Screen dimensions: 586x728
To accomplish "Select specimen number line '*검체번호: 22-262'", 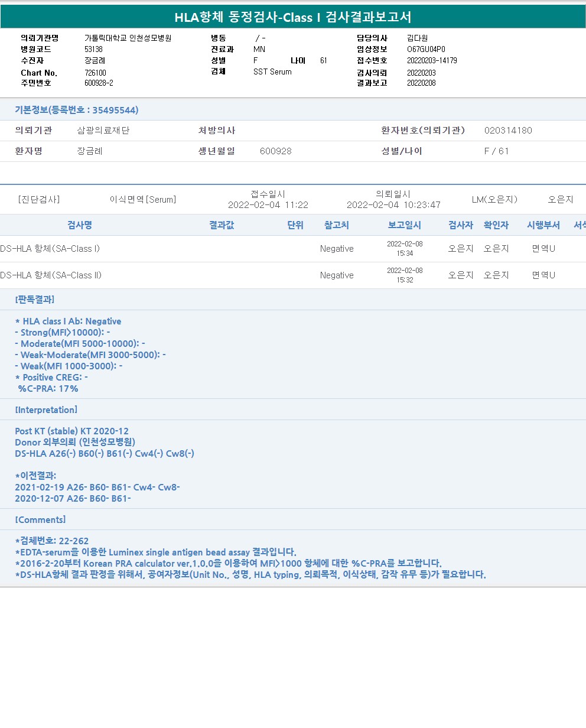I will pyautogui.click(x=52, y=541).
